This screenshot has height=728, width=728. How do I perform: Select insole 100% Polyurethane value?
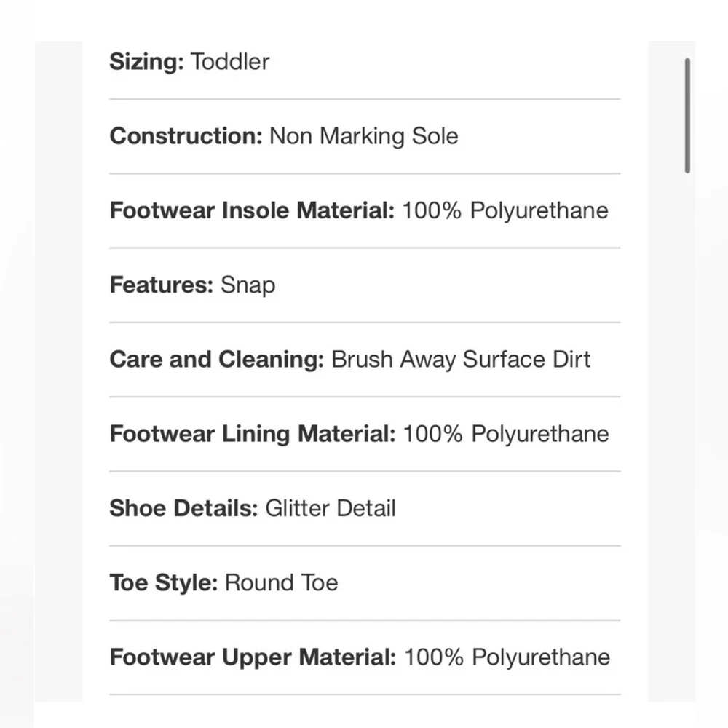pyautogui.click(x=505, y=210)
